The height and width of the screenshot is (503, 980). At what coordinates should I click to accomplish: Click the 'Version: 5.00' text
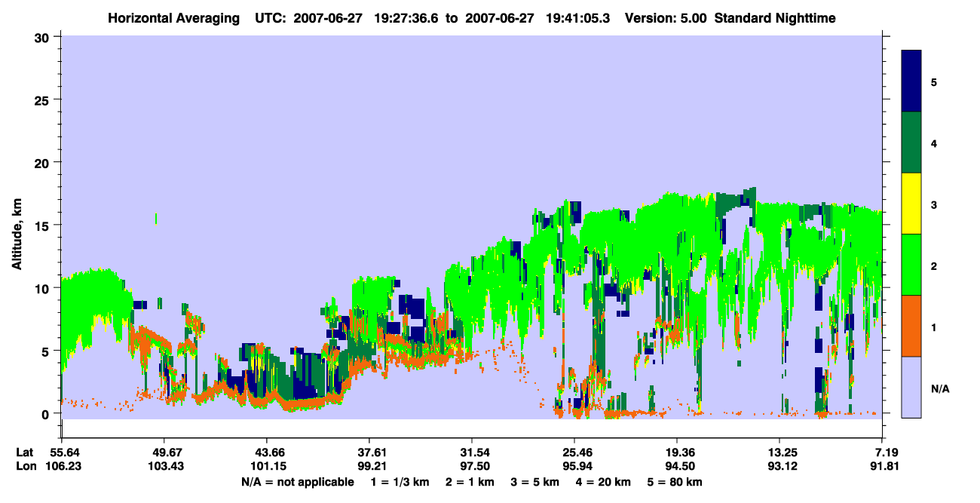coord(666,17)
